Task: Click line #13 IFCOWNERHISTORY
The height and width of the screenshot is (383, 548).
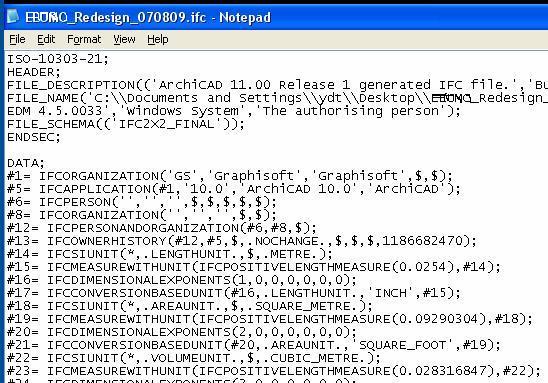Action: click(x=242, y=241)
